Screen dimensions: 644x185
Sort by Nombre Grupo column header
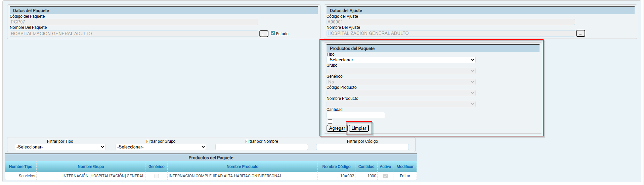(91, 167)
